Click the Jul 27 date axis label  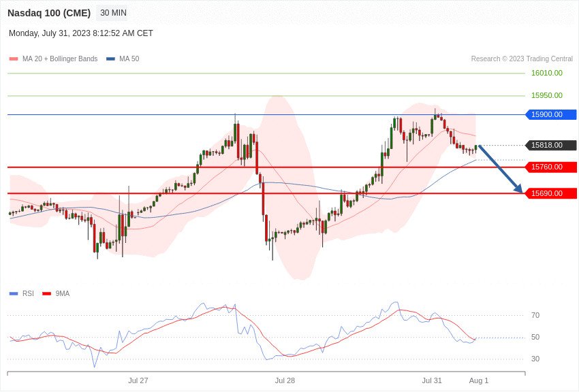click(138, 380)
